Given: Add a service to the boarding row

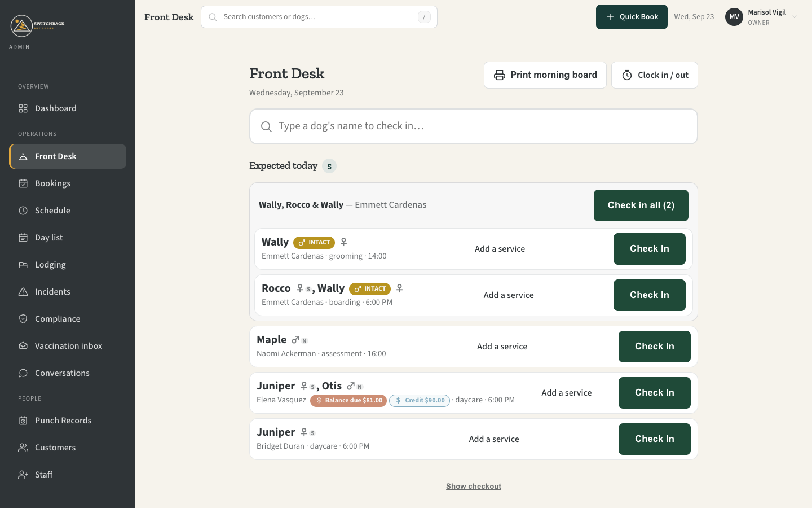Looking at the screenshot, I should point(509,295).
